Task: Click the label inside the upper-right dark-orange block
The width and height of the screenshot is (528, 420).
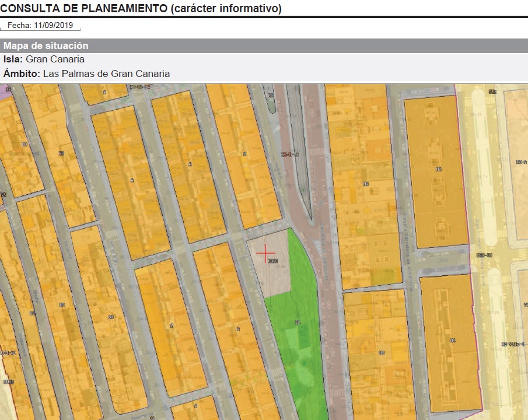Action: (x=438, y=169)
